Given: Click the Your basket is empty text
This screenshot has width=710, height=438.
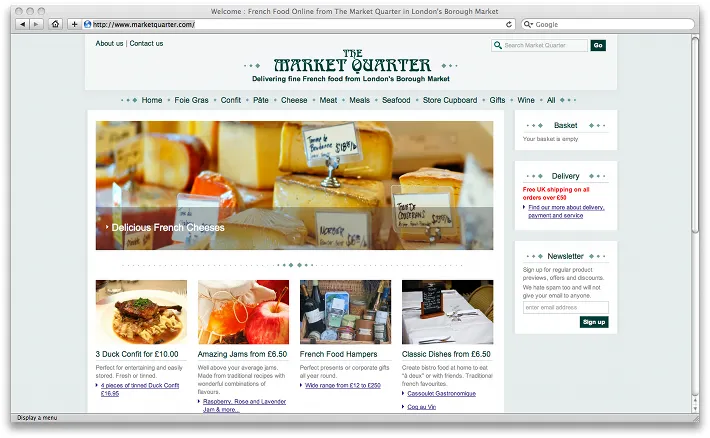Looking at the screenshot, I should (x=550, y=139).
